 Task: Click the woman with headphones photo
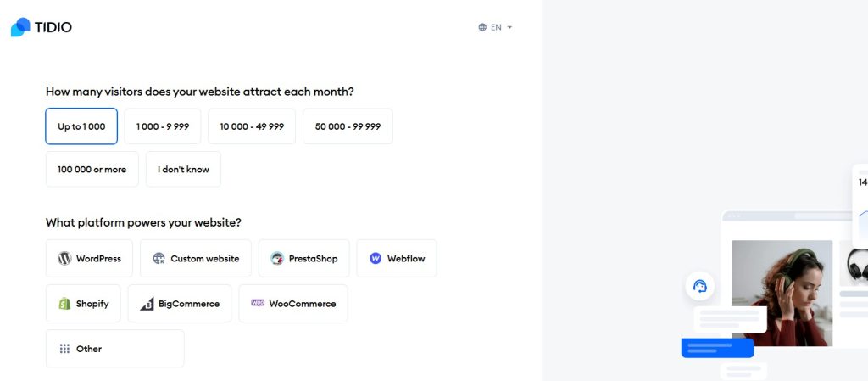coord(782,293)
